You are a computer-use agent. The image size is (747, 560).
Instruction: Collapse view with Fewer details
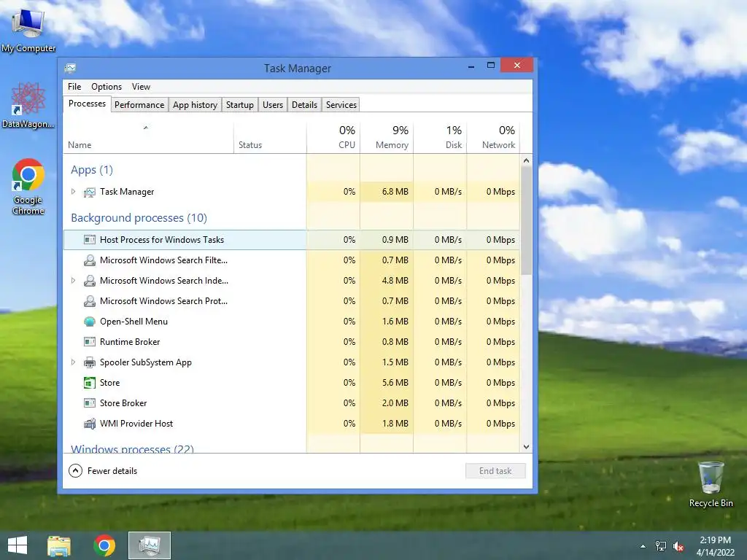click(x=103, y=471)
